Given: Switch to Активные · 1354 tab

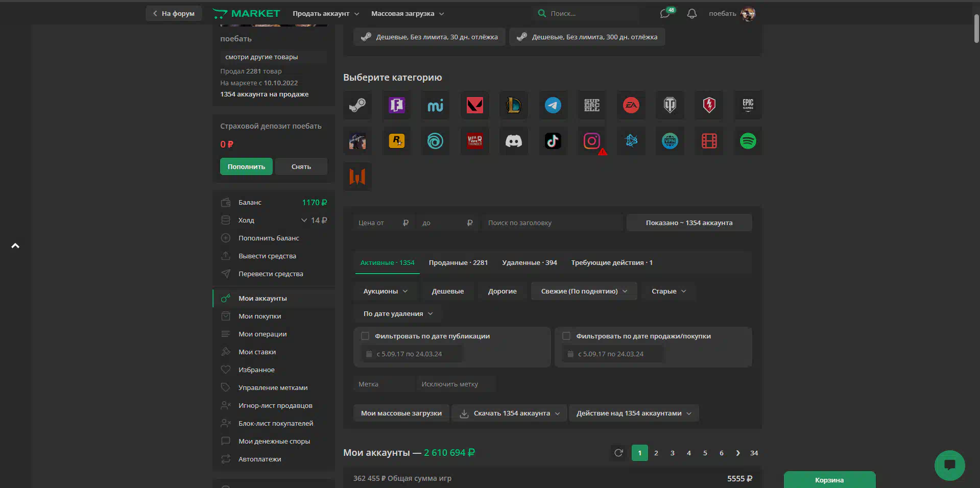Looking at the screenshot, I should tap(387, 262).
